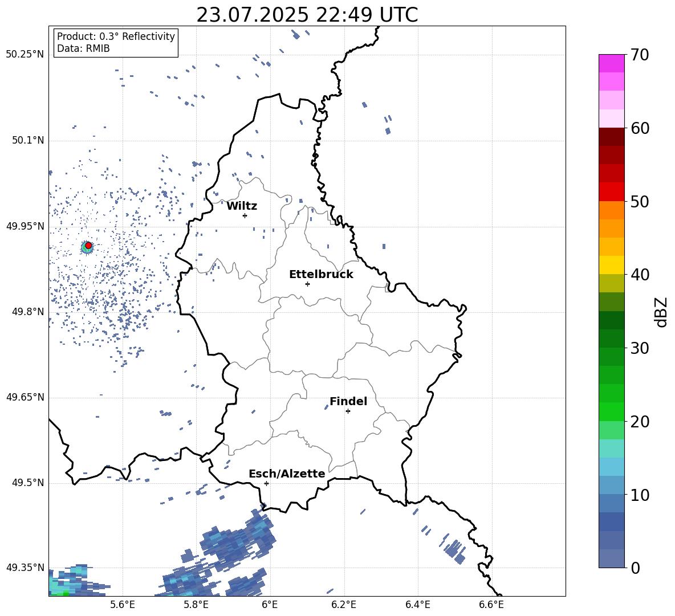Click the Ettelbruck station cross marker

click(x=307, y=284)
